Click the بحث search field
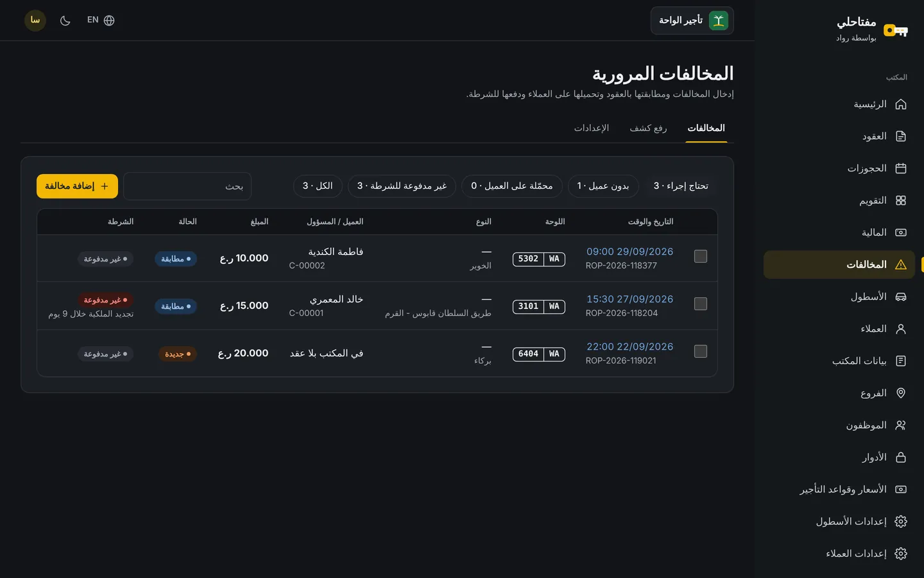 point(187,186)
